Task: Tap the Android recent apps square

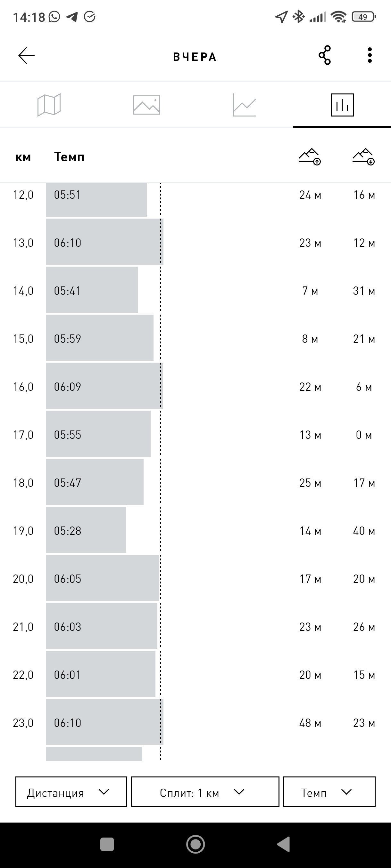Action: point(107,844)
